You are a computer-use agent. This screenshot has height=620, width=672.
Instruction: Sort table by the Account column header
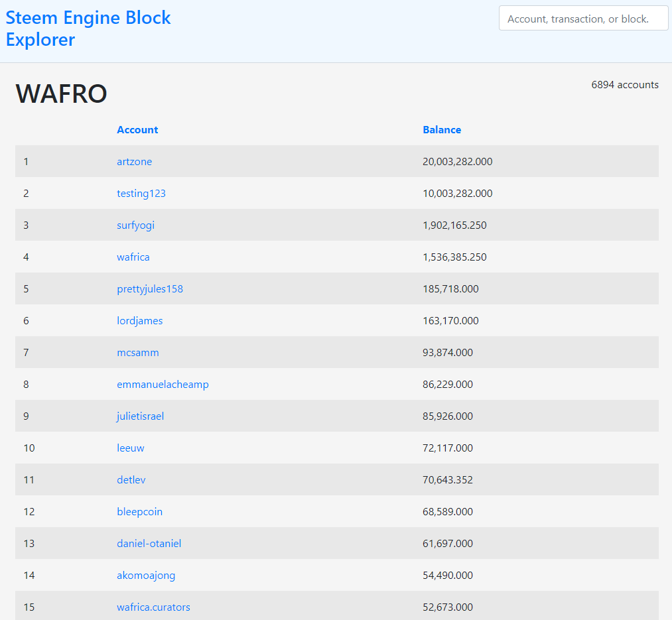click(137, 130)
